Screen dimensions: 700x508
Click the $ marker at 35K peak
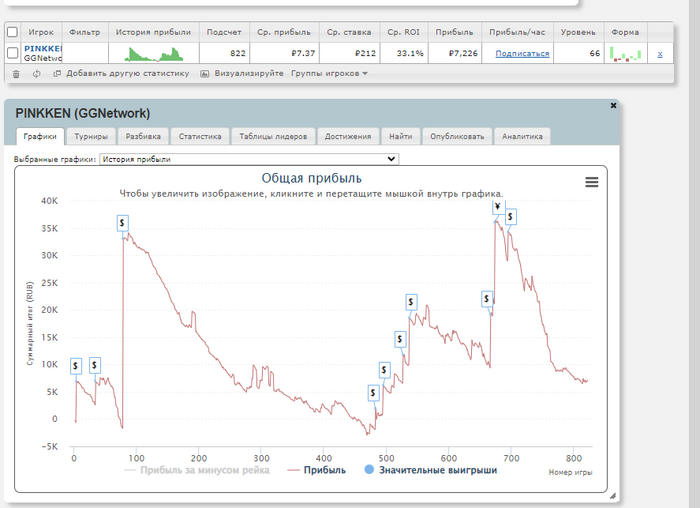122,223
